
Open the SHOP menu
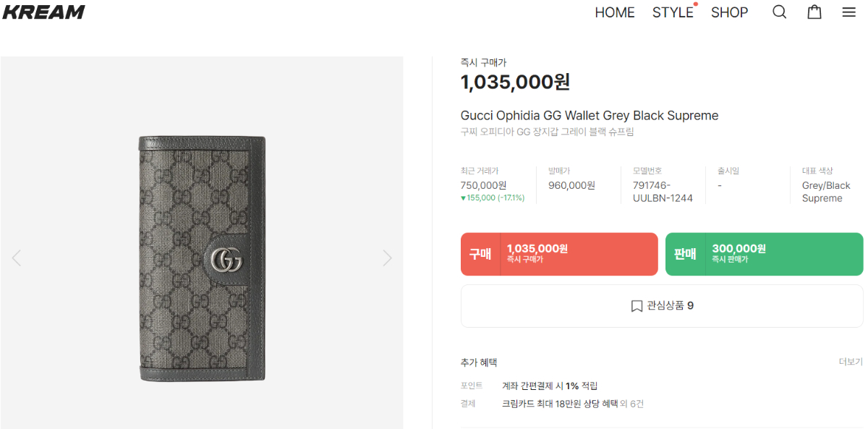click(x=729, y=13)
